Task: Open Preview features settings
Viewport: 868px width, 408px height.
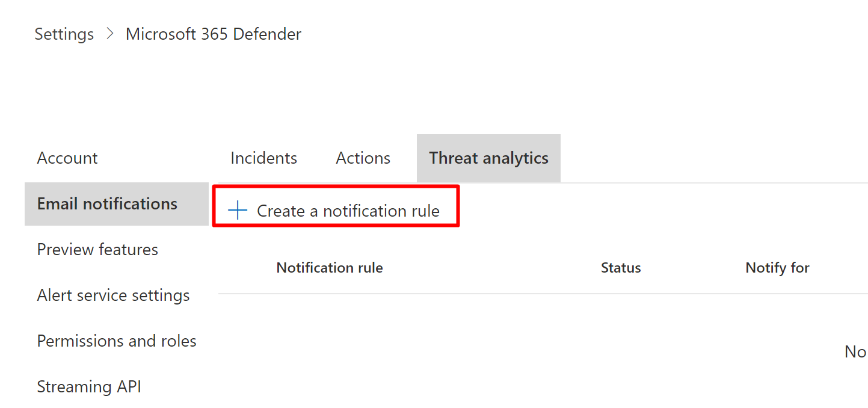Action: tap(97, 249)
